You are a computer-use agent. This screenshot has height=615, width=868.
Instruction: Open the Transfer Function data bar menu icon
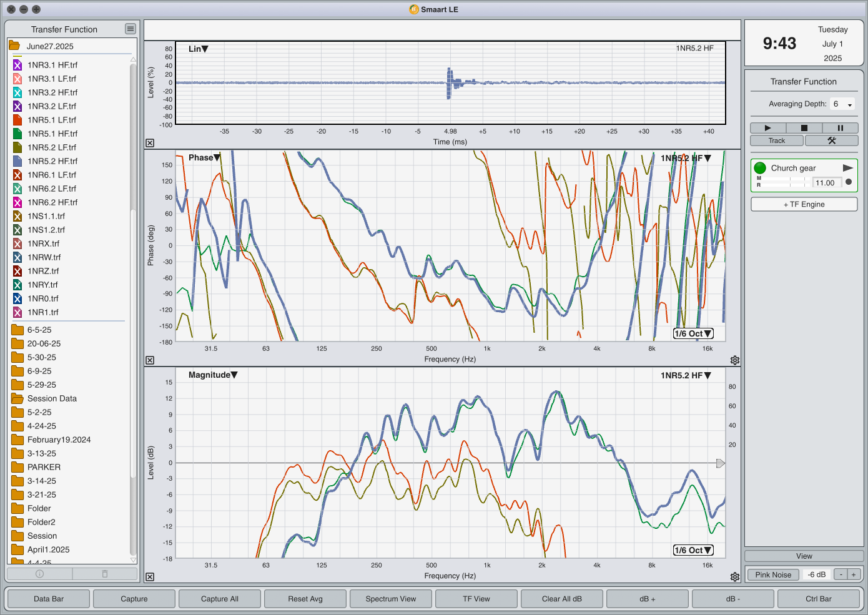pyautogui.click(x=130, y=29)
